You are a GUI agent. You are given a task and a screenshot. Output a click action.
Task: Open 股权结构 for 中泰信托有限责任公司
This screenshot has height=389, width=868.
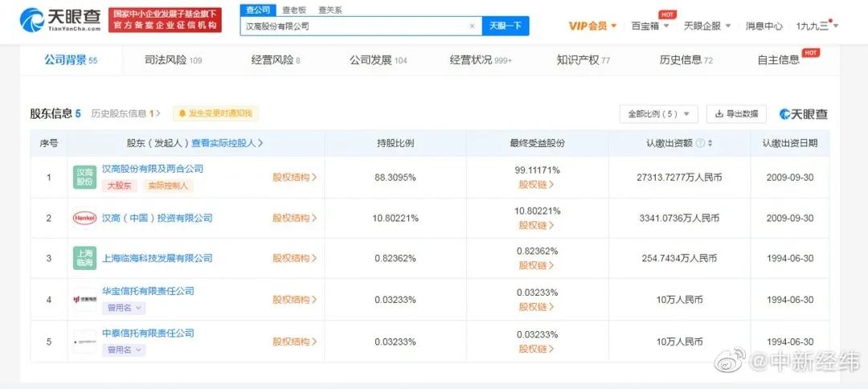tap(294, 342)
